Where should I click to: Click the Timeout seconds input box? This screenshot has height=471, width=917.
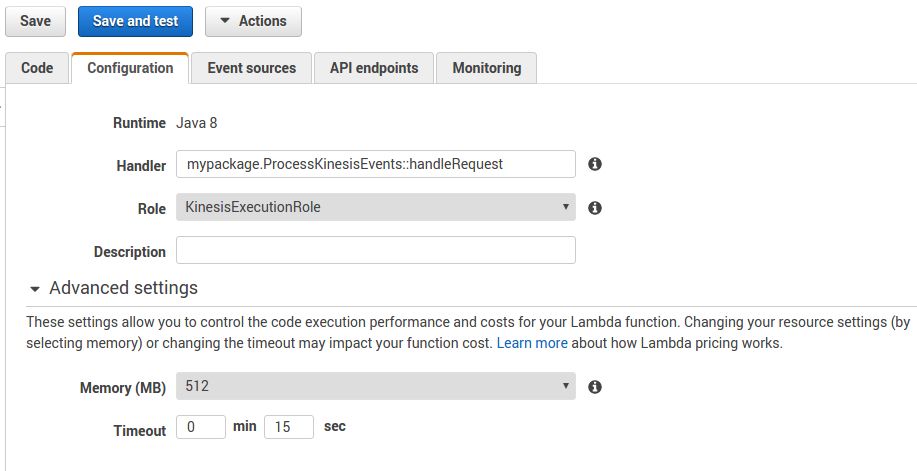289,427
